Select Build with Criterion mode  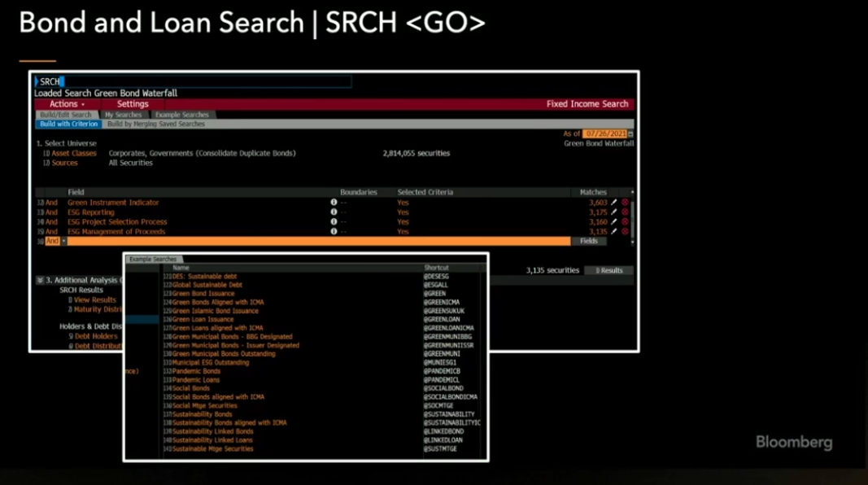(x=68, y=124)
